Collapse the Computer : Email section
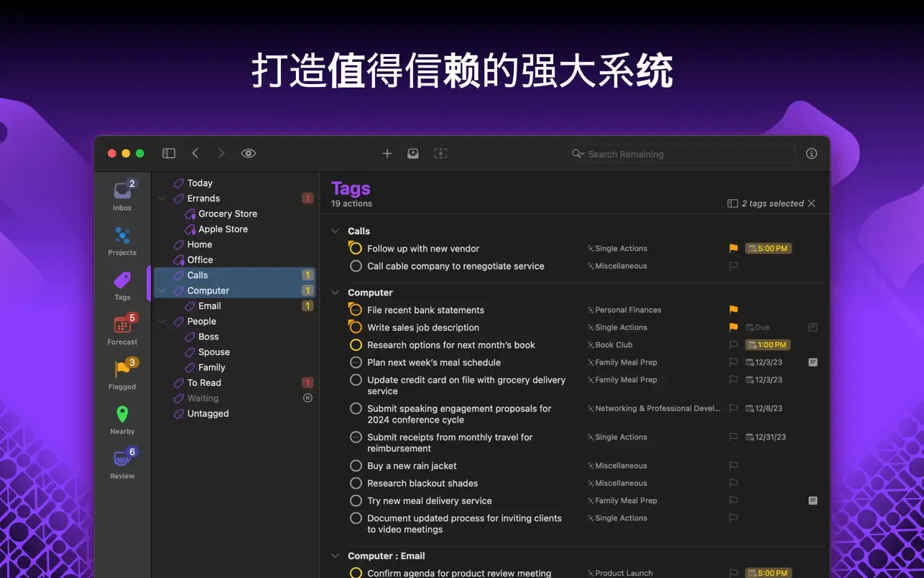This screenshot has width=924, height=578. click(x=335, y=556)
